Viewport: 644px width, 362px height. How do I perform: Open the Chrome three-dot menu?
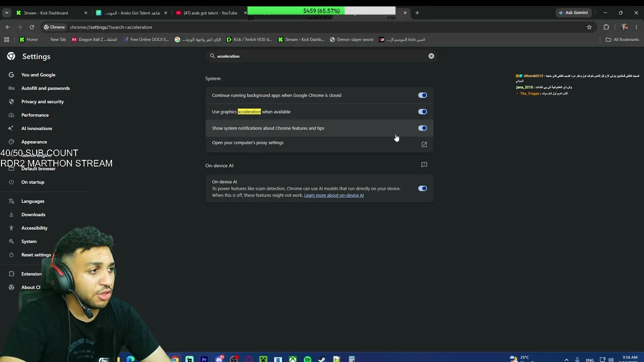(x=637, y=27)
